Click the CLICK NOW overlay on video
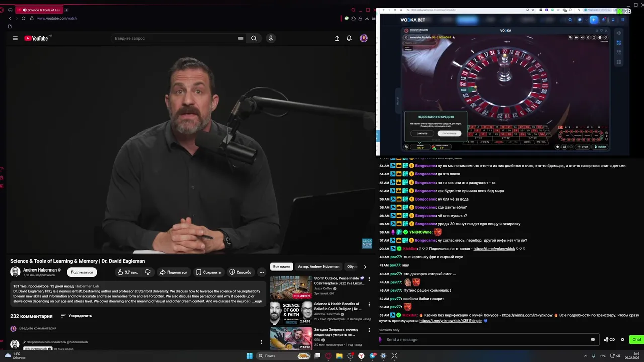 [x=367, y=243]
